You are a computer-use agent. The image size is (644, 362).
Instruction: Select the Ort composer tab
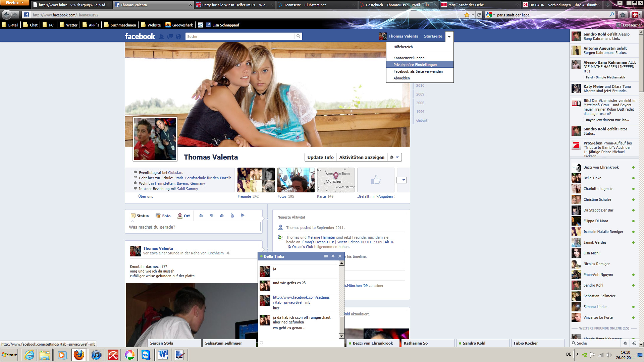(184, 216)
